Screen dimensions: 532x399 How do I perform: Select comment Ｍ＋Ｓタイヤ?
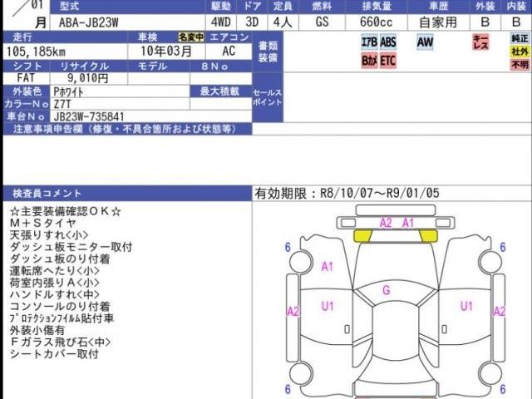(x=43, y=224)
